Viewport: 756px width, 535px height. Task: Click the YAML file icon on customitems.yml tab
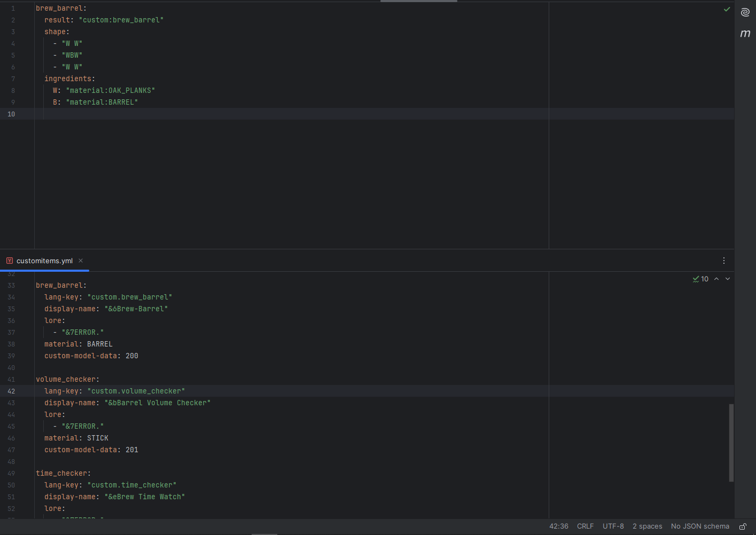click(9, 261)
